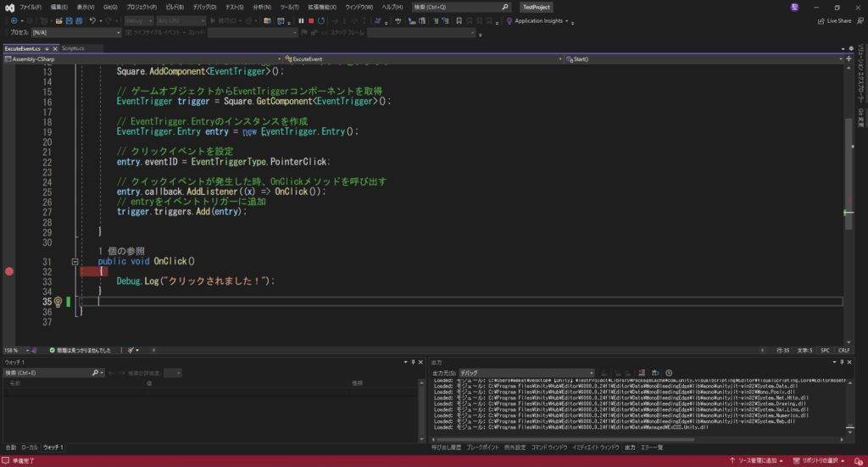Click リポジトリの選択 in status bar
The image size is (868, 467).
[x=820, y=461]
